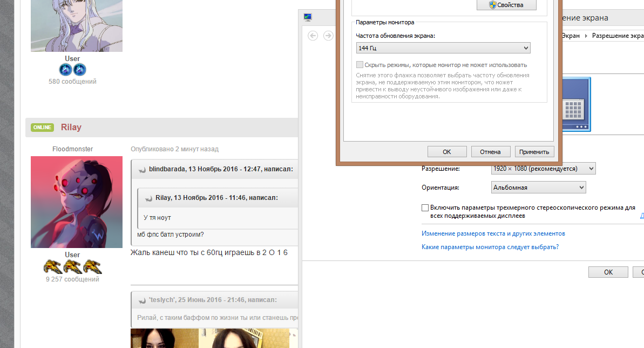The height and width of the screenshot is (348, 644).
Task: Enable the 'Скрыть режимы' checkbox
Action: coord(360,65)
